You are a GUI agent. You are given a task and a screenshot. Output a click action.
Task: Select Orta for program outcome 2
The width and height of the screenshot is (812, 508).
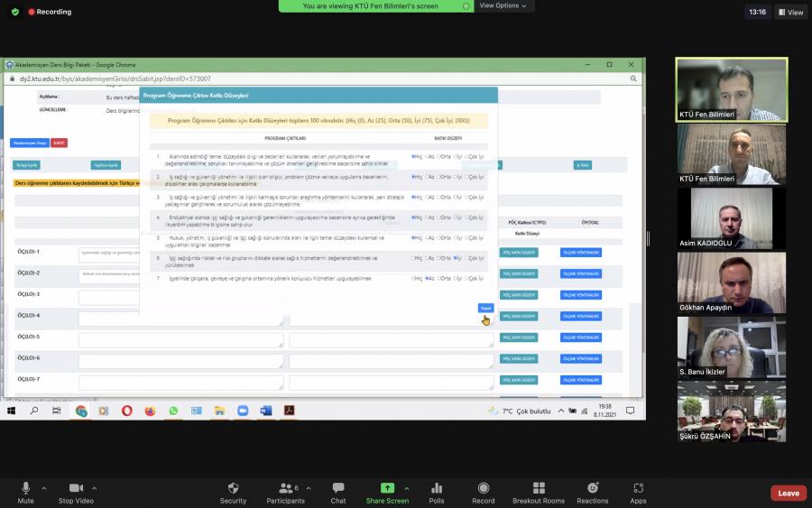439,177
